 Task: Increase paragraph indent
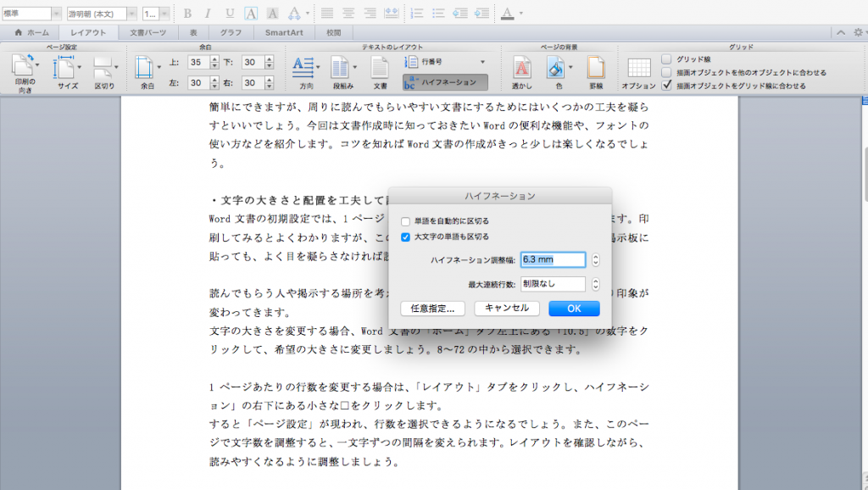coord(481,14)
